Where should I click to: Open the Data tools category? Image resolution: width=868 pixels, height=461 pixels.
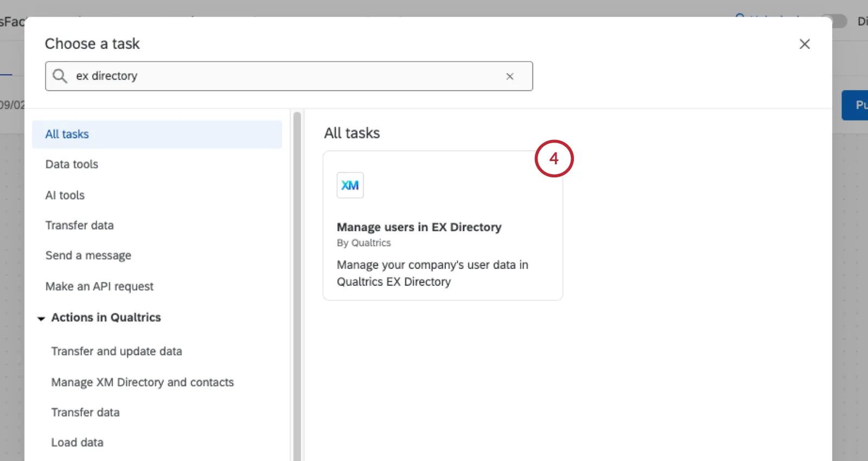click(72, 164)
